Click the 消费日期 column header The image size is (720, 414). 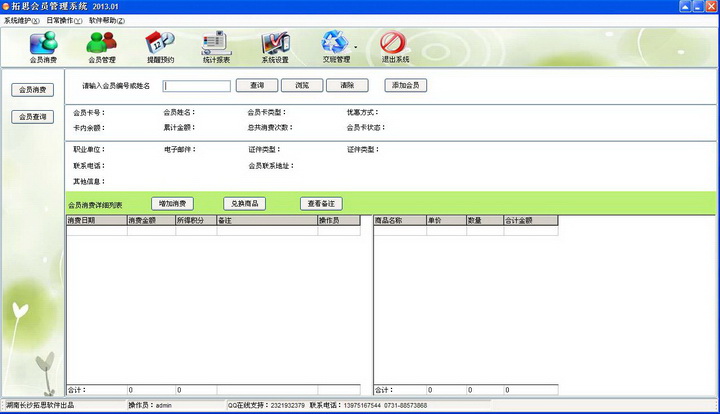point(97,220)
